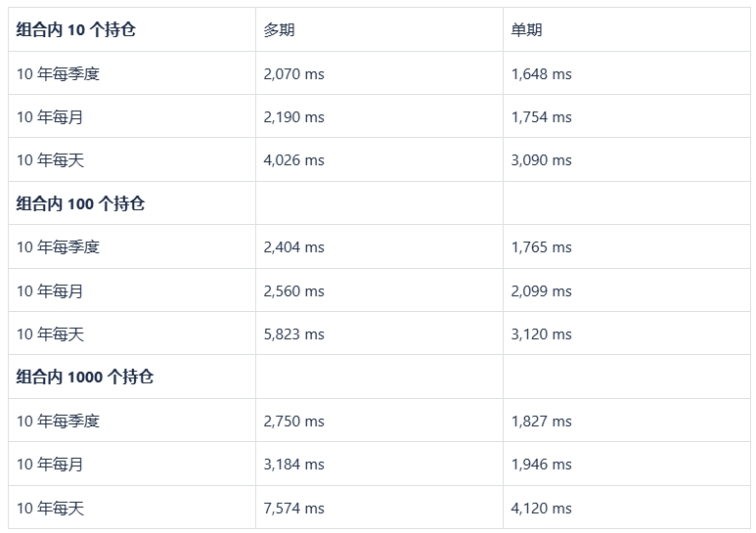Click the 单期 column header

626,29
